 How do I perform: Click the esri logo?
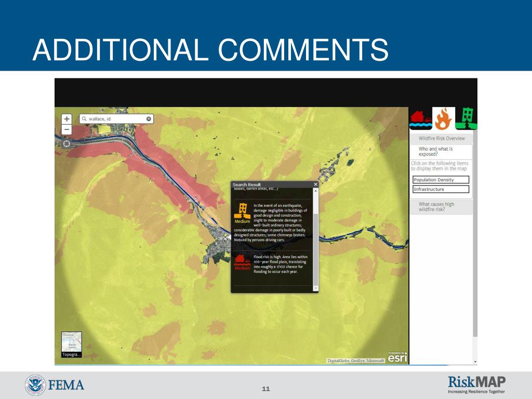397,357
